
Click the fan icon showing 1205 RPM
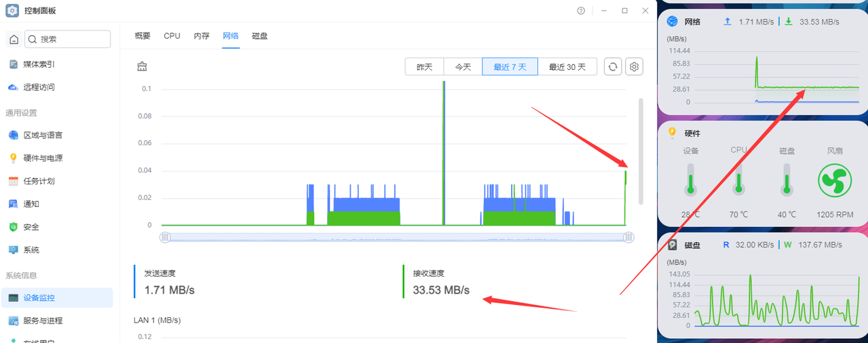[835, 180]
